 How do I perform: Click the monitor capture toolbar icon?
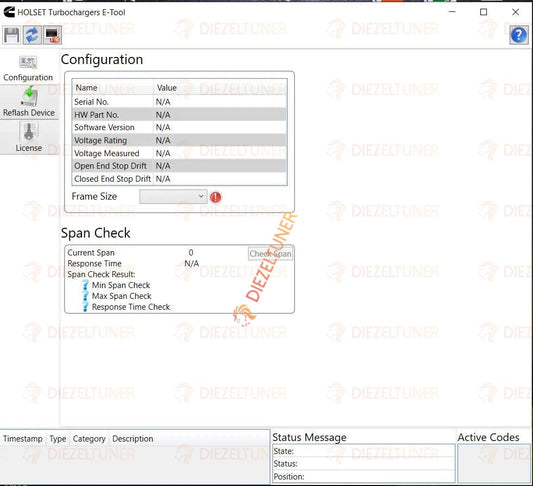52,35
